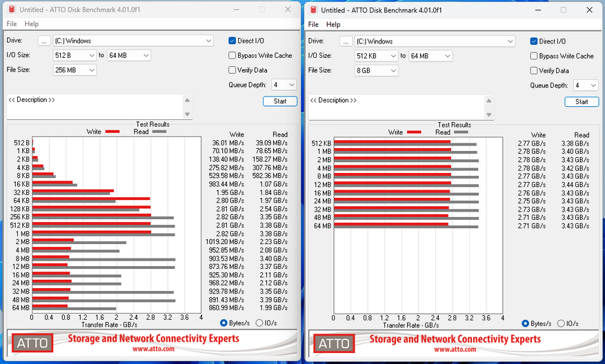This screenshot has width=605, height=364.
Task: Open the 512 B I/O size dropdown
Action: (75, 56)
